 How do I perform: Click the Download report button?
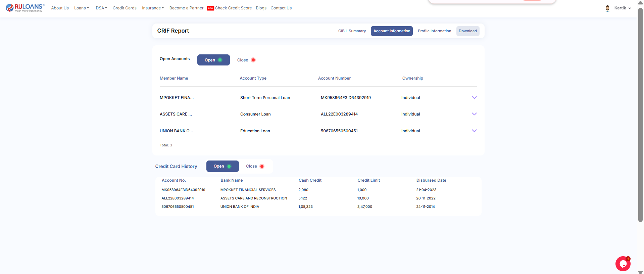click(x=467, y=31)
